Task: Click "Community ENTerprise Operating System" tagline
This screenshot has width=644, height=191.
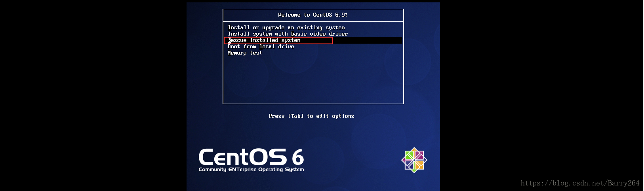Action: click(x=251, y=170)
